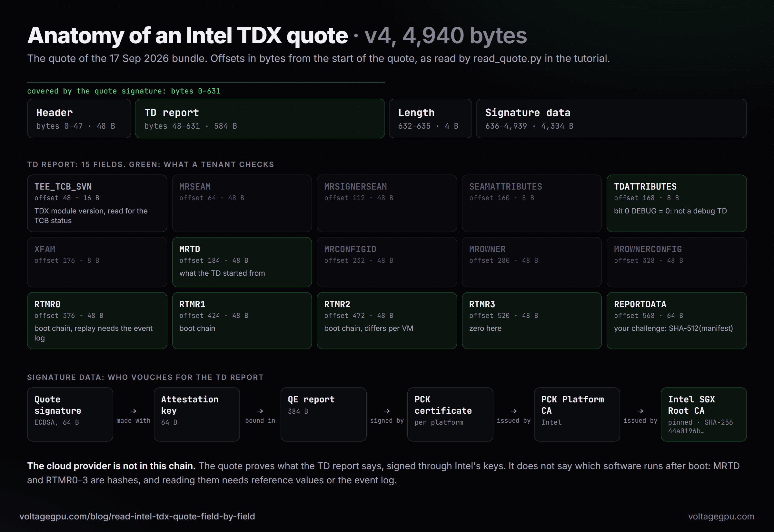
Task: Click the '17 Sep 2026 bundle' subtitle line
Action: [x=318, y=58]
